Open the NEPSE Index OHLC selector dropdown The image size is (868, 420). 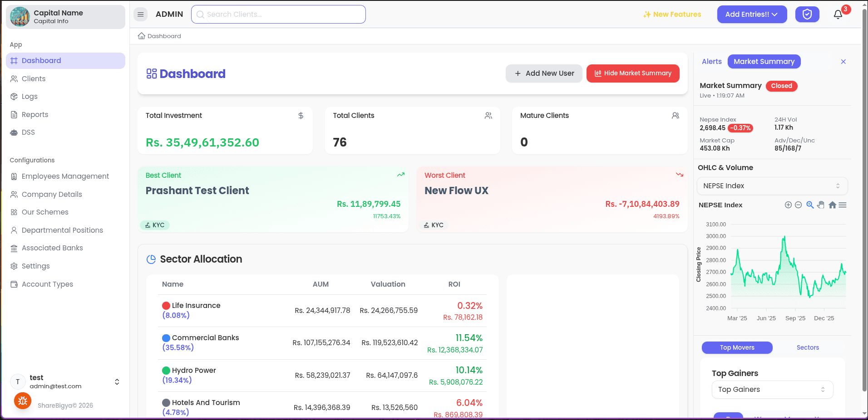coord(772,186)
